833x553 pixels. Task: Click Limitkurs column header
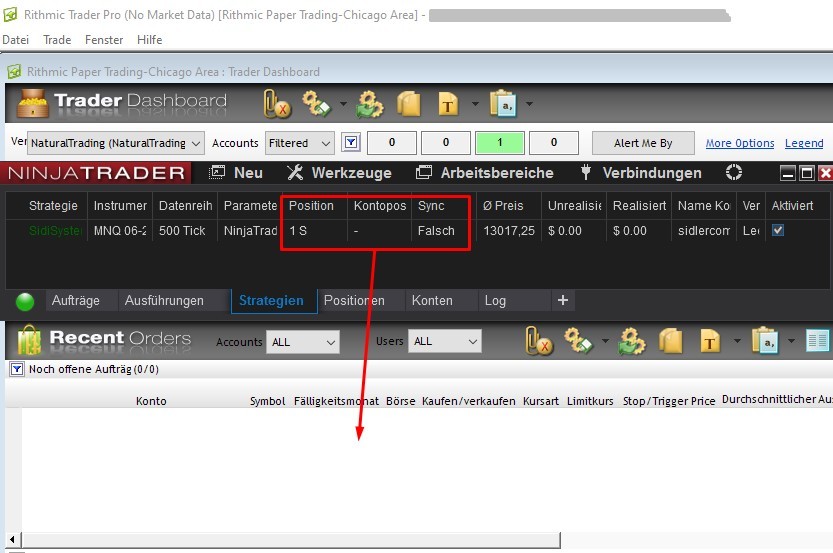(x=590, y=401)
